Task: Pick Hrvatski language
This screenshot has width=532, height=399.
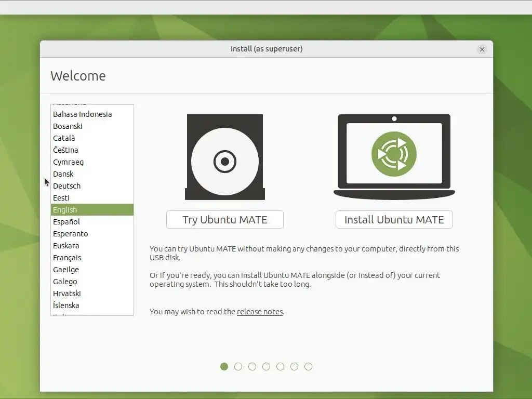Action: [92, 294]
